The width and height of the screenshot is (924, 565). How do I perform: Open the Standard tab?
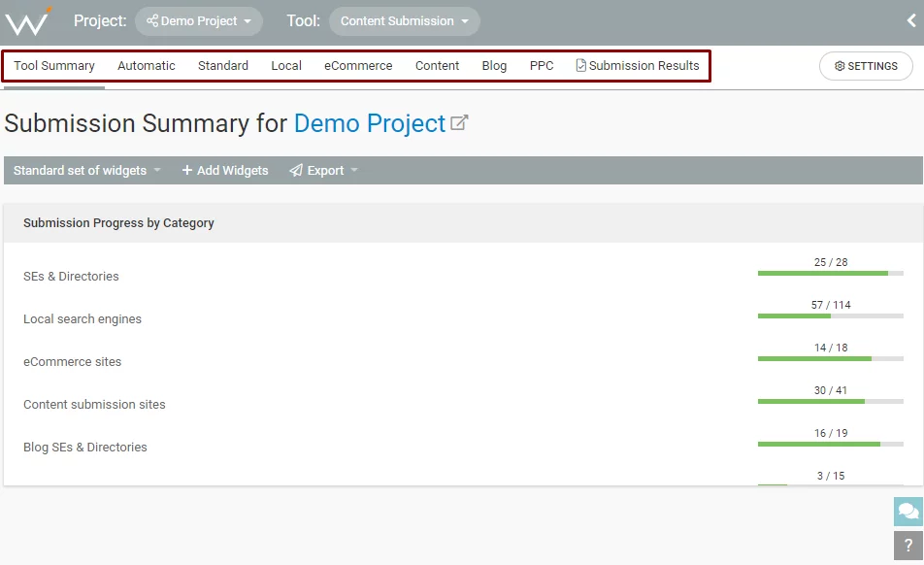pos(223,65)
